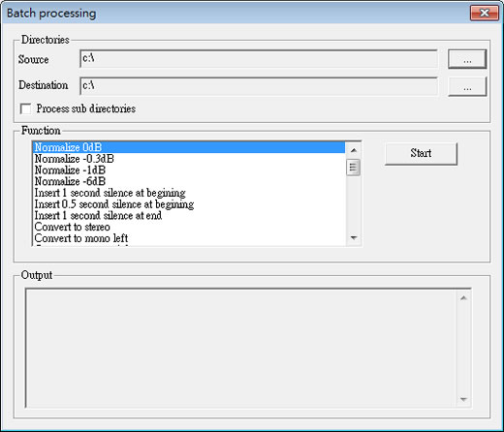This screenshot has width=504, height=432.
Task: Choose Insert 0.5 second silence at begining
Action: pyautogui.click(x=189, y=204)
